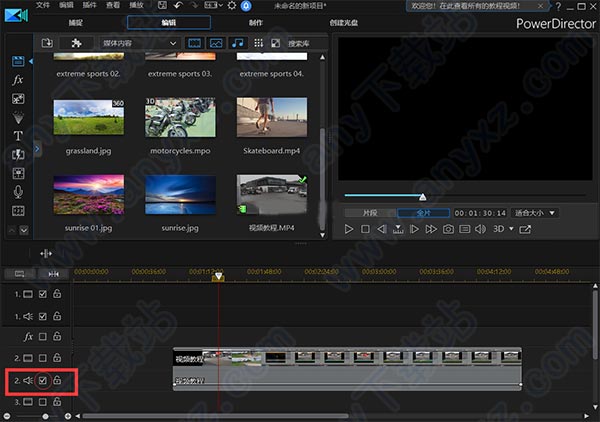Open the Media Room icon in sidebar
The image size is (600, 422).
tap(18, 61)
